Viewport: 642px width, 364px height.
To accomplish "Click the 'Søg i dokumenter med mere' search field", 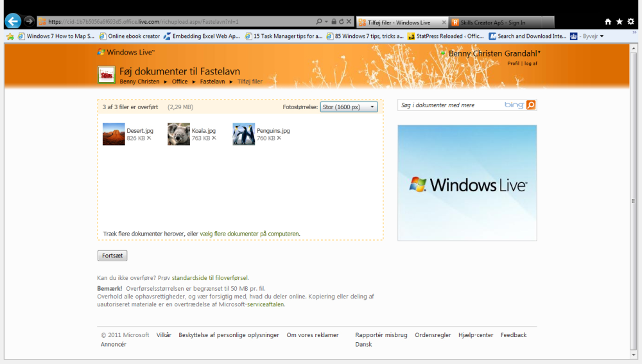I will (x=451, y=105).
